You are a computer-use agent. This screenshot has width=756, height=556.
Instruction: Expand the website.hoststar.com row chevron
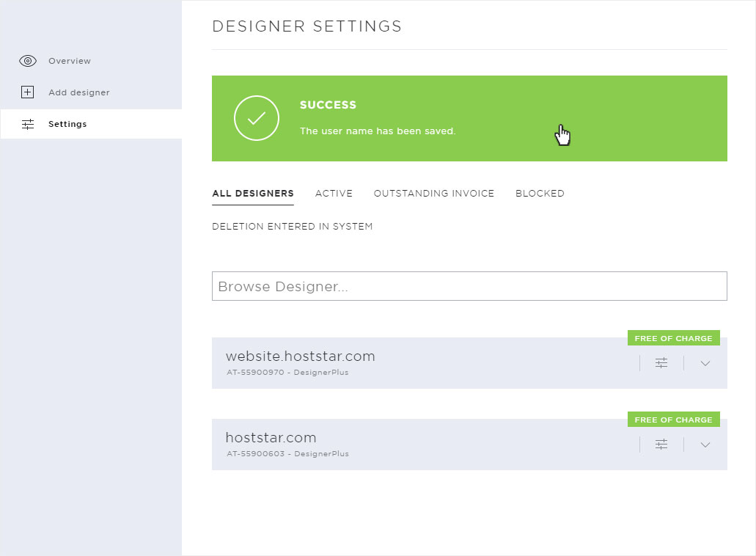coord(705,364)
